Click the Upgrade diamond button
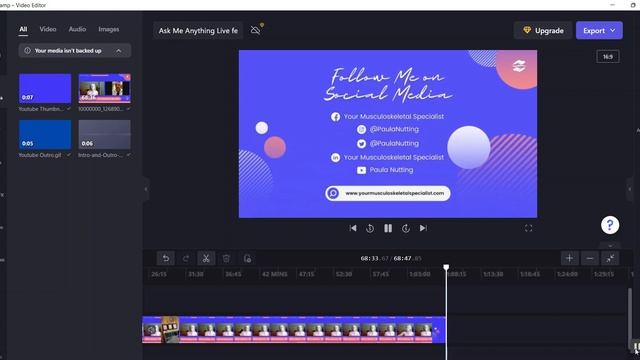 (x=543, y=31)
